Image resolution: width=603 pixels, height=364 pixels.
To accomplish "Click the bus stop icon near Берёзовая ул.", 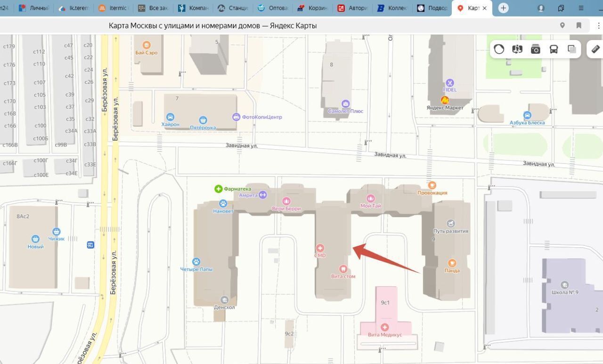I will click(x=90, y=245).
